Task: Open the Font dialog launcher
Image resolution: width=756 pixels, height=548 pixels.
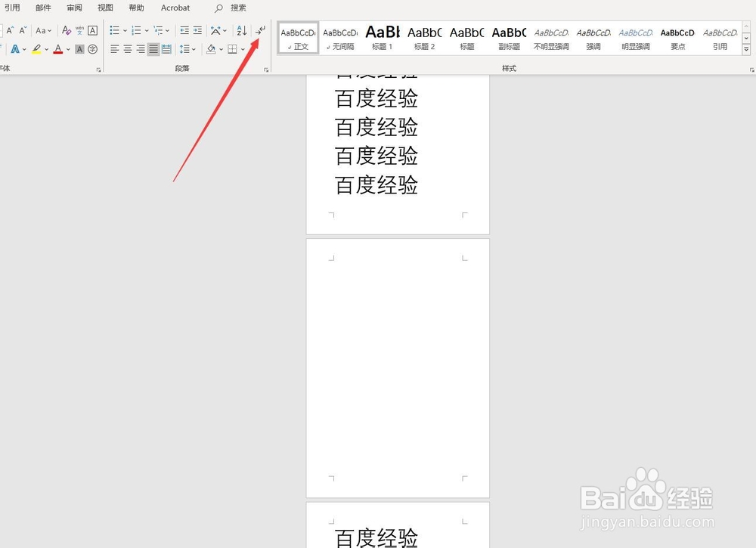Action: [x=98, y=70]
